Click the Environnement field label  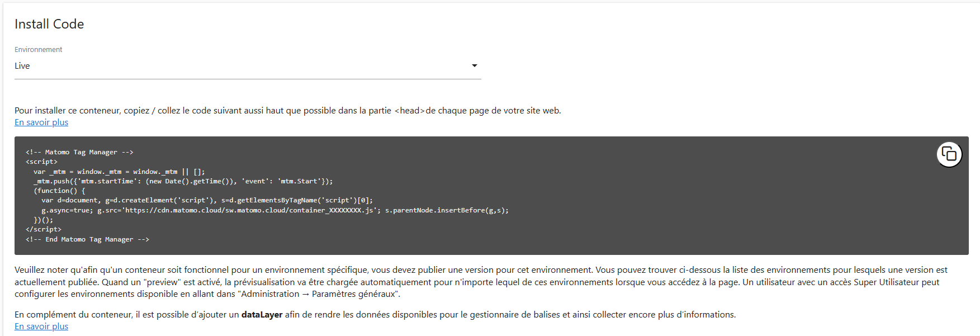pos(38,50)
